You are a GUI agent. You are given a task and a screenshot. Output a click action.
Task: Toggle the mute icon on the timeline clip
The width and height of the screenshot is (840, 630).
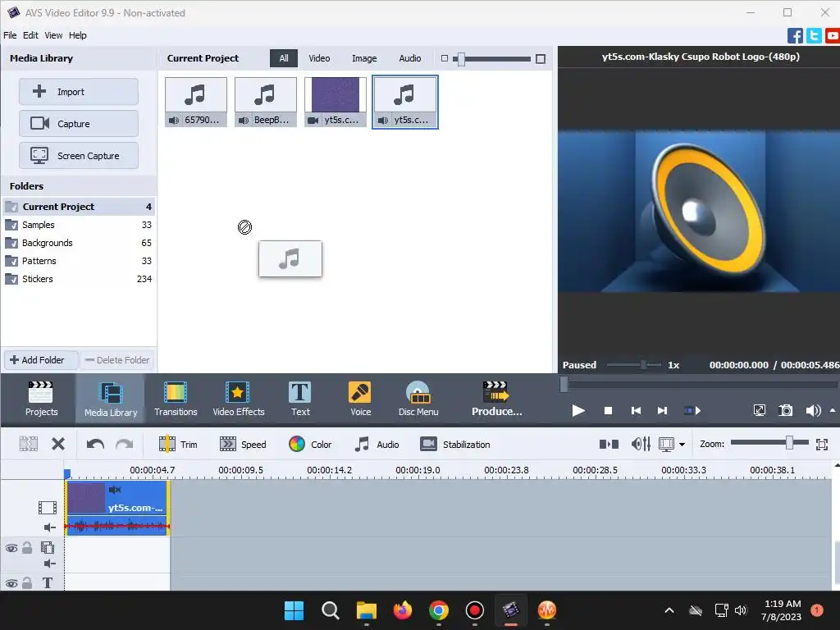click(x=115, y=490)
